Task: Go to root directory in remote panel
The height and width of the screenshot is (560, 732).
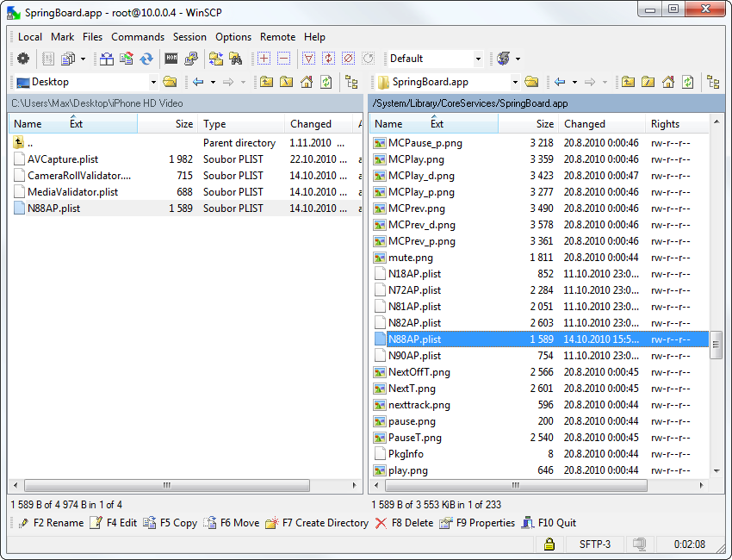Action: pos(648,82)
